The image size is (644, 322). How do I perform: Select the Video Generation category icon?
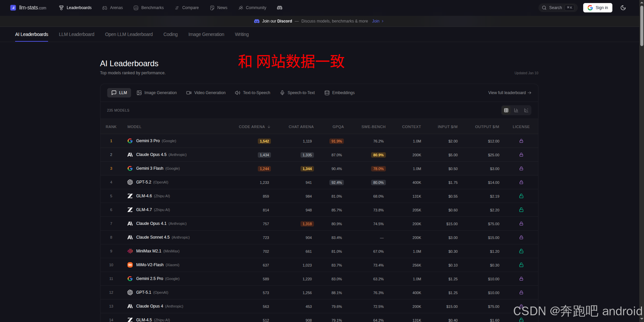pos(189,93)
